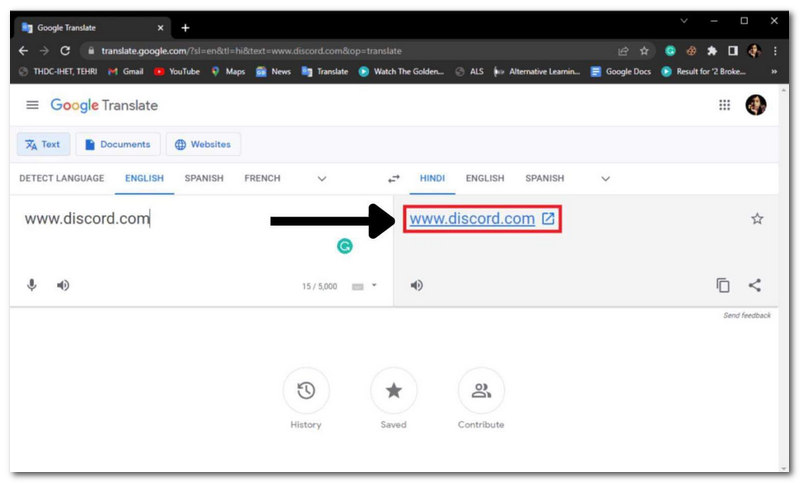Open the Google apps grid
Viewport: 800px width, 483px height.
coord(724,105)
